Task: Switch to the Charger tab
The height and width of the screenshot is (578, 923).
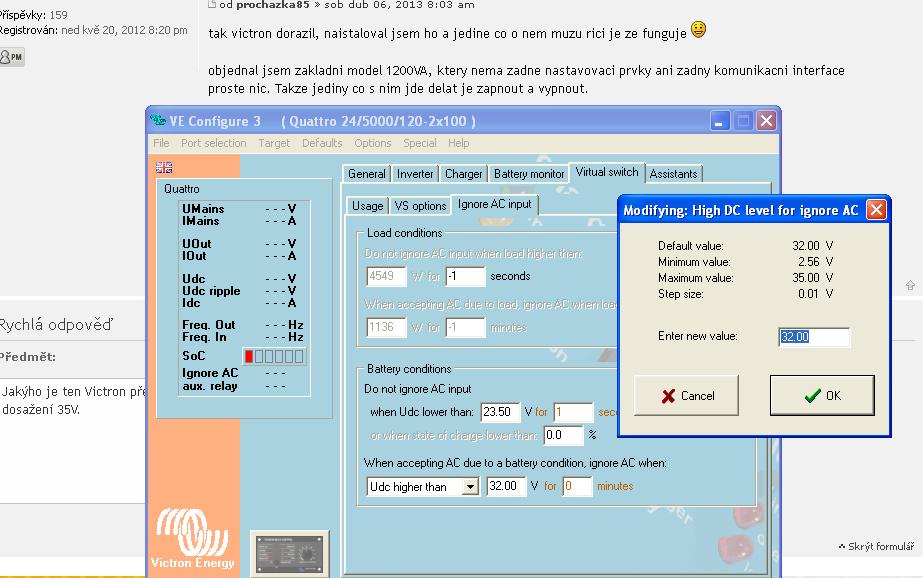Action: [463, 174]
